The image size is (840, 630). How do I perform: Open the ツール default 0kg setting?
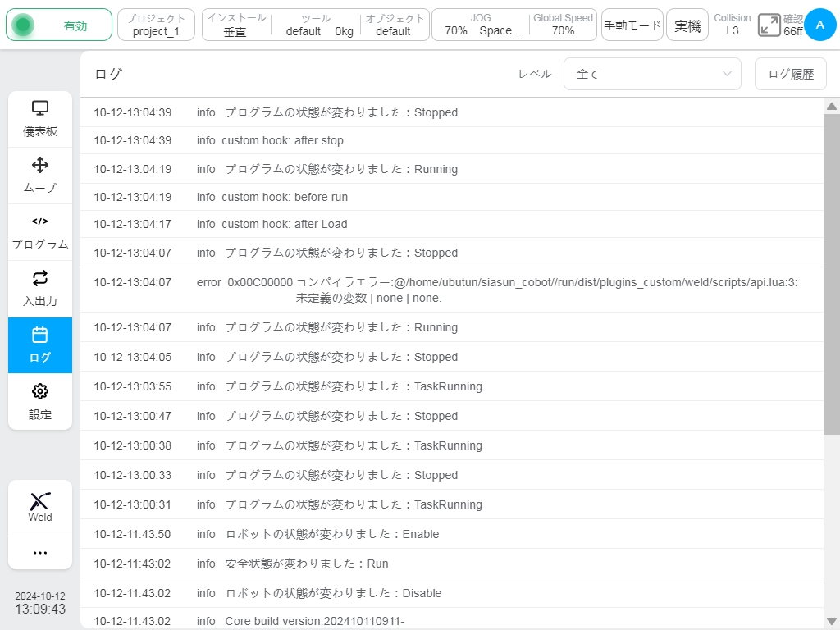tap(316, 25)
